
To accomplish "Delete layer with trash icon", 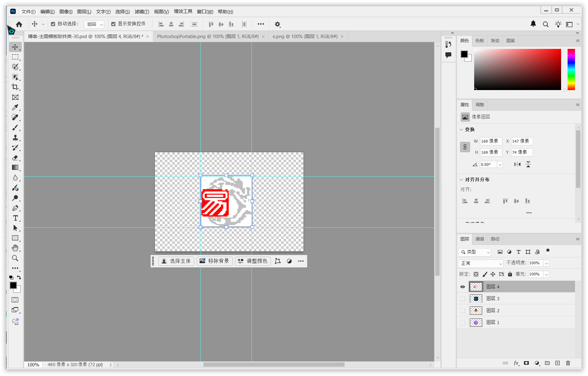I will (568, 363).
